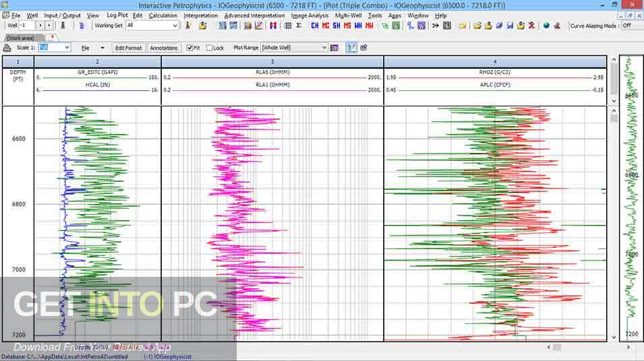644x361 pixels.
Task: Click the vertical scrollbar down arrow of plot
Action: click(x=614, y=337)
